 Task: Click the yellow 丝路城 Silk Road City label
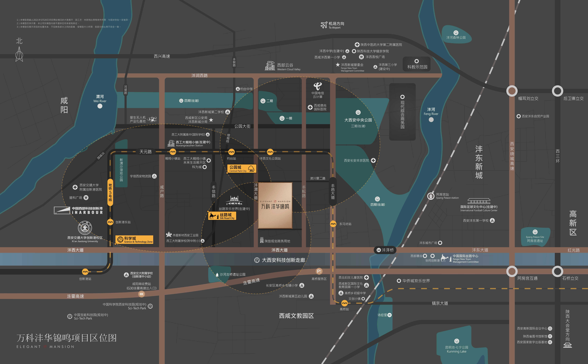tap(222, 216)
